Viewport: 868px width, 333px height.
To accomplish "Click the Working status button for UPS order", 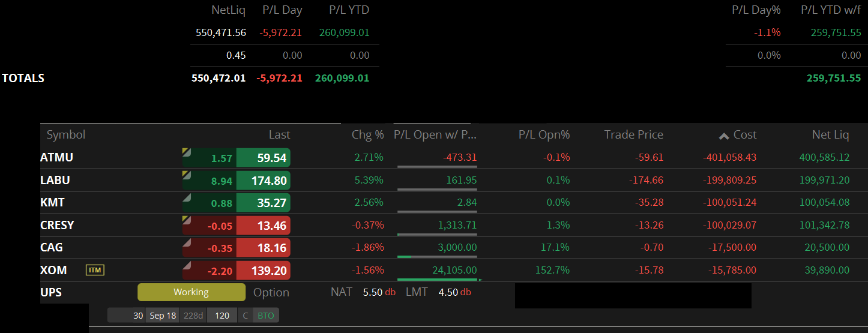I will point(191,292).
